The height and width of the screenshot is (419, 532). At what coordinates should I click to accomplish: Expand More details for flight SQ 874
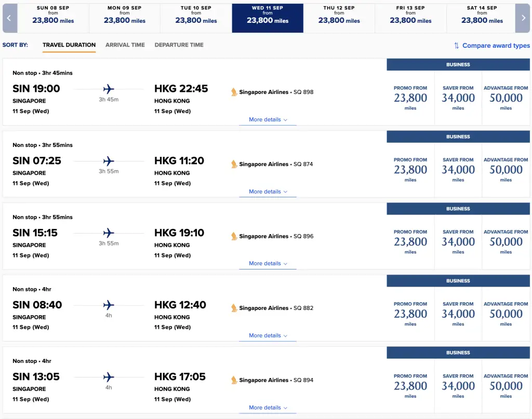[x=268, y=192]
